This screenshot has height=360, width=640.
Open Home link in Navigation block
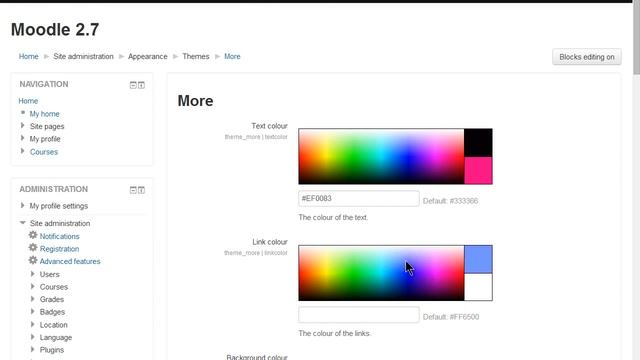pos(28,101)
